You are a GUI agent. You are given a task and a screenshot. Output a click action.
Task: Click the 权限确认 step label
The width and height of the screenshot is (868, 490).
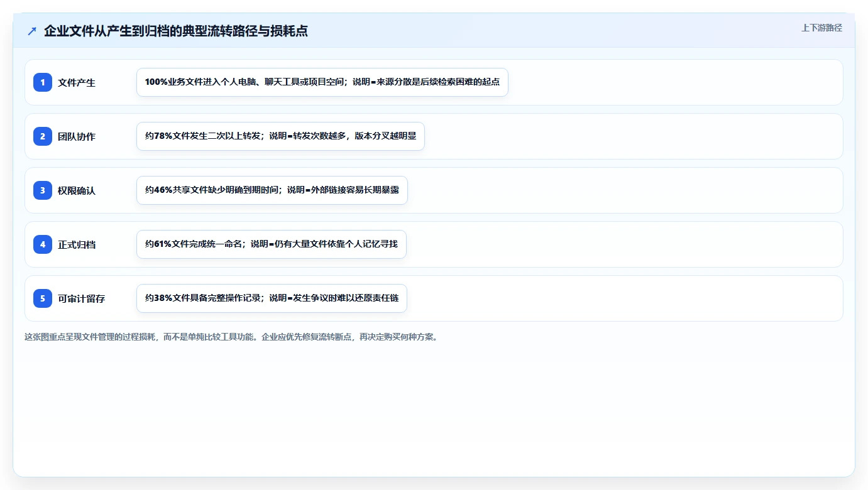tap(77, 190)
